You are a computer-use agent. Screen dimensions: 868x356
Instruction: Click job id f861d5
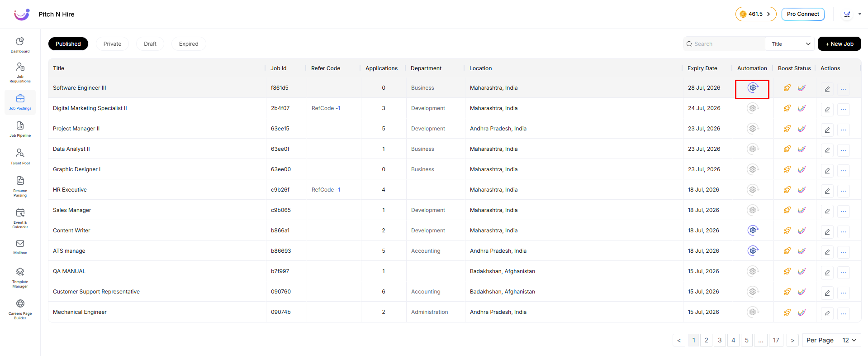point(280,88)
